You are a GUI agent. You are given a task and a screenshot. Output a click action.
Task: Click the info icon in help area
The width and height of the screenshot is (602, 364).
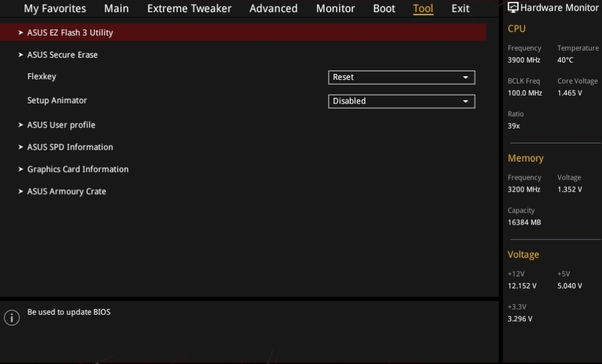pyautogui.click(x=12, y=318)
